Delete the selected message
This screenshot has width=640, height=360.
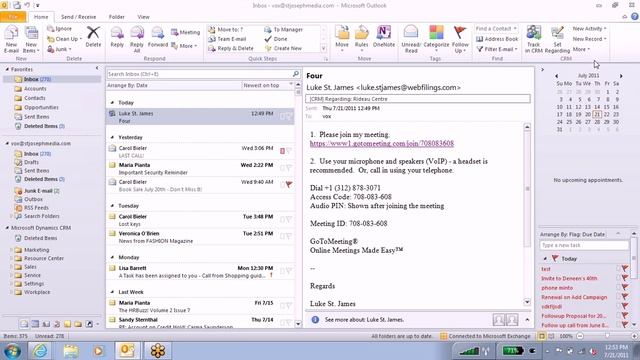click(93, 37)
